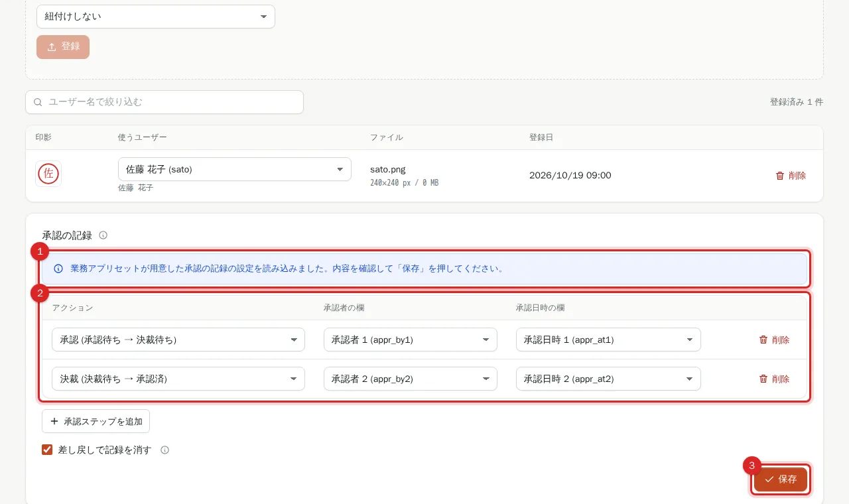Delete the 決裁 (決裁待ち → 承認済) step row
The height and width of the screenshot is (504, 849).
pos(774,379)
